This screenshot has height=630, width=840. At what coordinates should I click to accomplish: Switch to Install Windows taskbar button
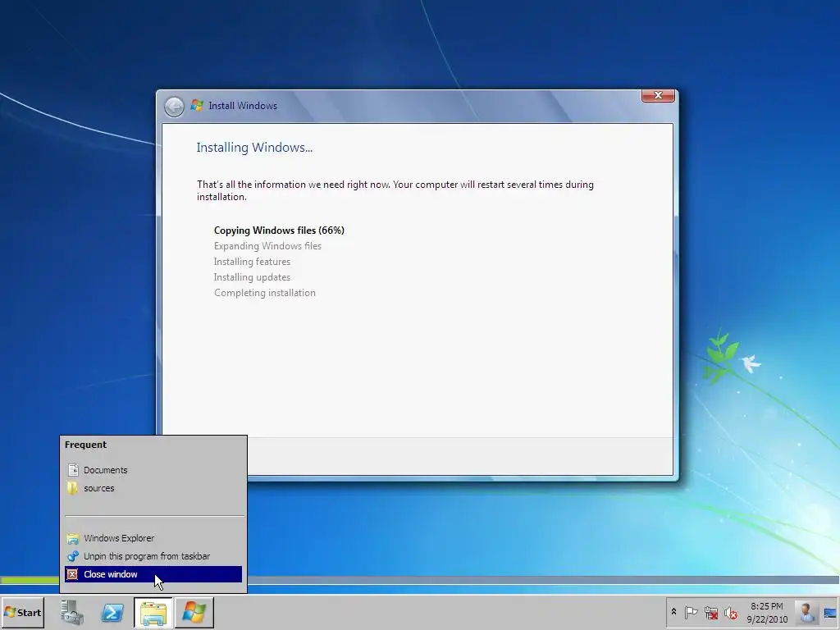pyautogui.click(x=194, y=612)
